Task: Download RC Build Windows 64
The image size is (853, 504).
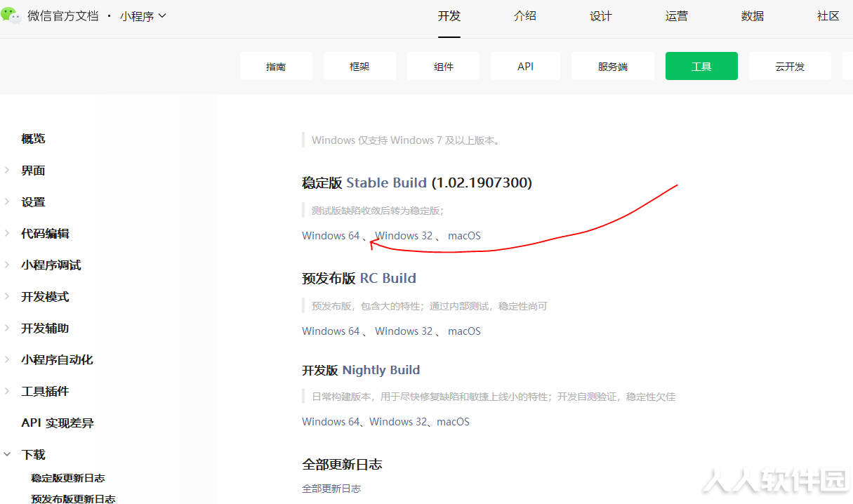Action: 331,331
